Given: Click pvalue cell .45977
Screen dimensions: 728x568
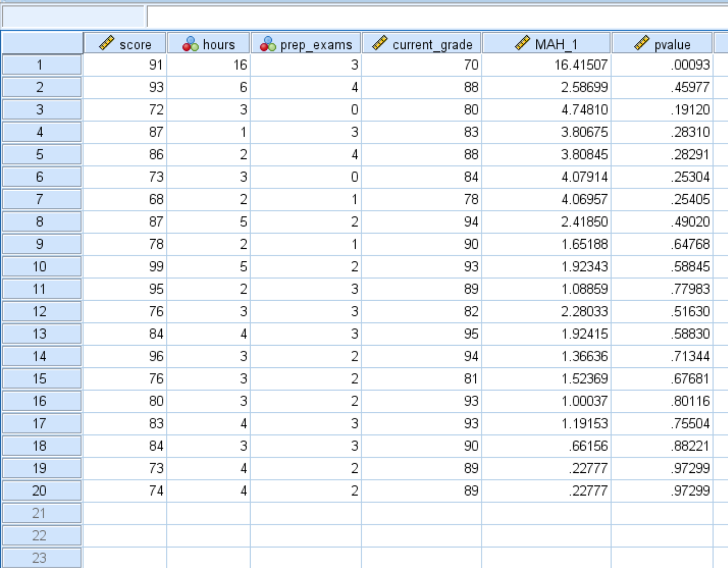Looking at the screenshot, I should click(x=662, y=87).
